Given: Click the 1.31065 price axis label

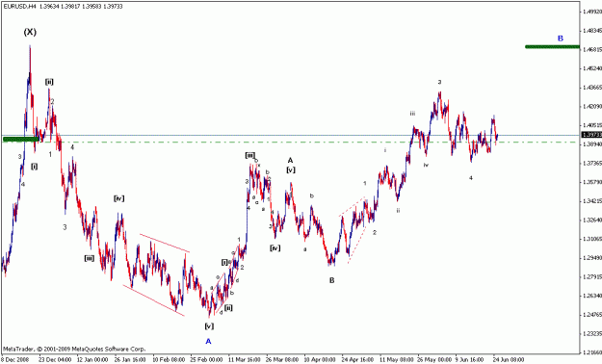Looking at the screenshot, I should point(593,239).
